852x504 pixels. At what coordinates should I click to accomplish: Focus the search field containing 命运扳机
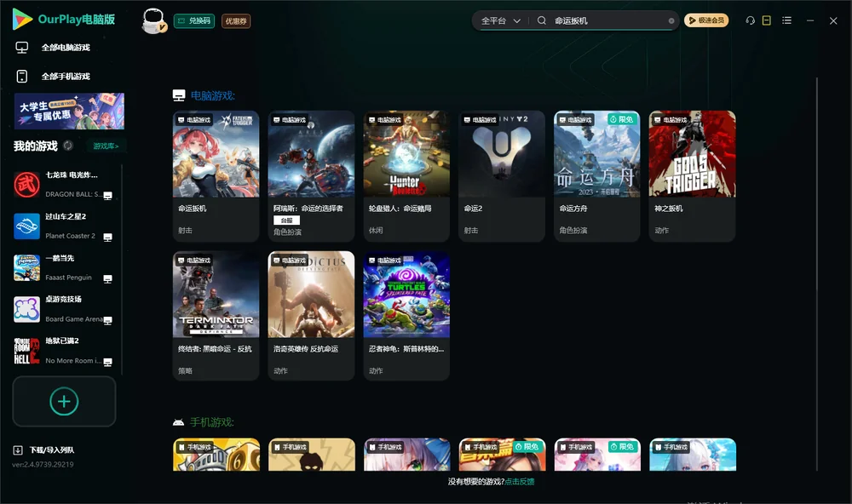[608, 20]
